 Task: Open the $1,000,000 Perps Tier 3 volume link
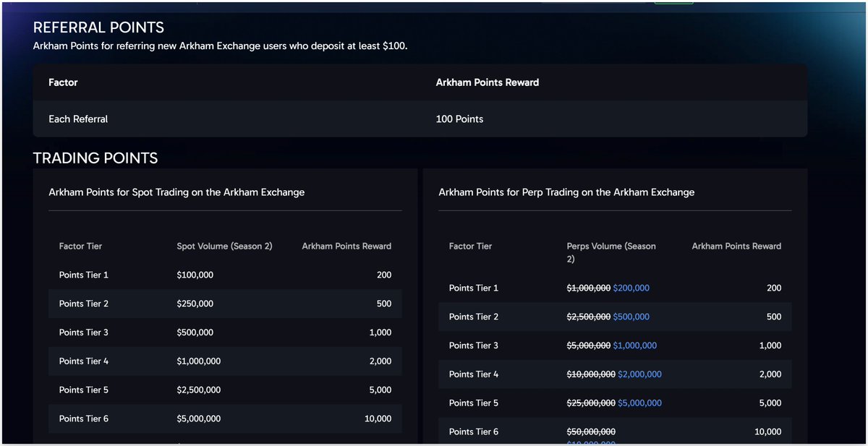635,346
